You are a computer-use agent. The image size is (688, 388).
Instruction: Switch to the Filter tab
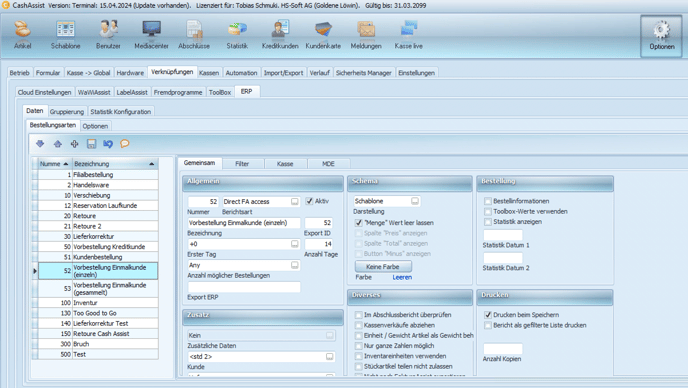click(242, 164)
